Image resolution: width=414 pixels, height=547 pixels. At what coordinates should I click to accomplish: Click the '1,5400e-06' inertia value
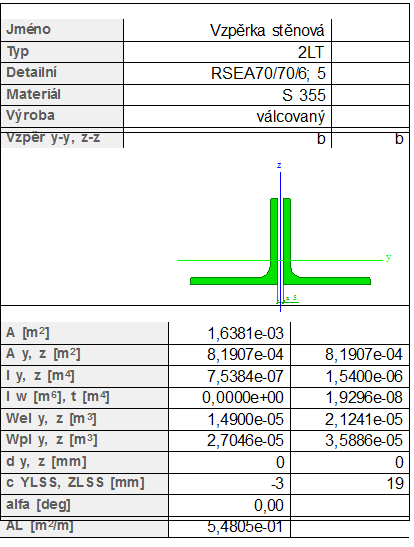tap(364, 376)
